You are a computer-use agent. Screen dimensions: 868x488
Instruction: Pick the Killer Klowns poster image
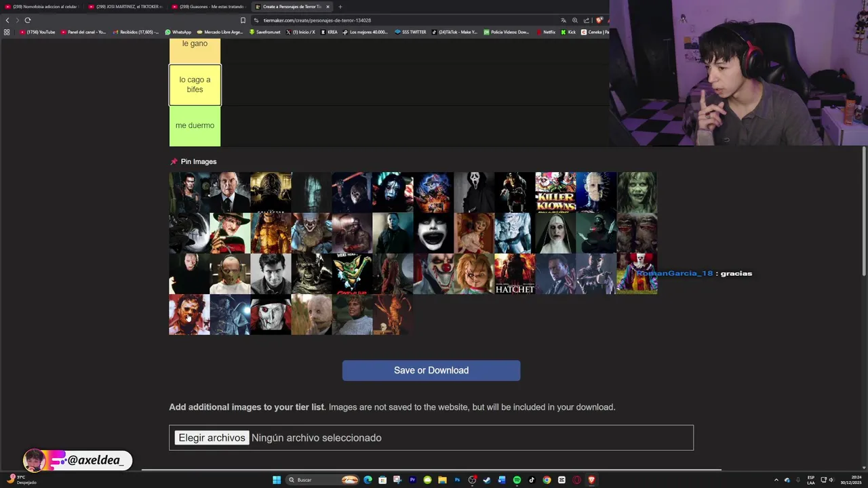(555, 192)
